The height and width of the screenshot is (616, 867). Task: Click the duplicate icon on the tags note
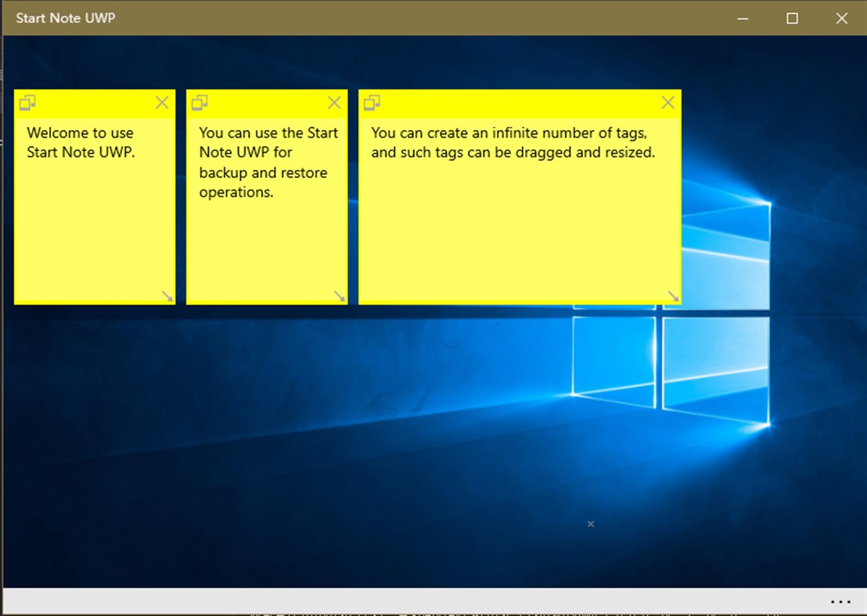pyautogui.click(x=372, y=102)
